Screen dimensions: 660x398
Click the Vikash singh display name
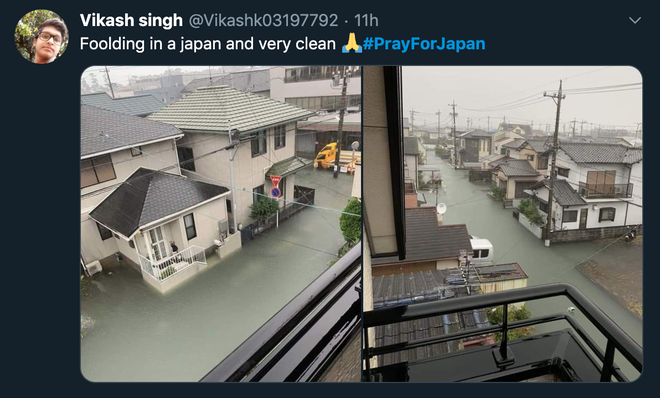[131, 20]
